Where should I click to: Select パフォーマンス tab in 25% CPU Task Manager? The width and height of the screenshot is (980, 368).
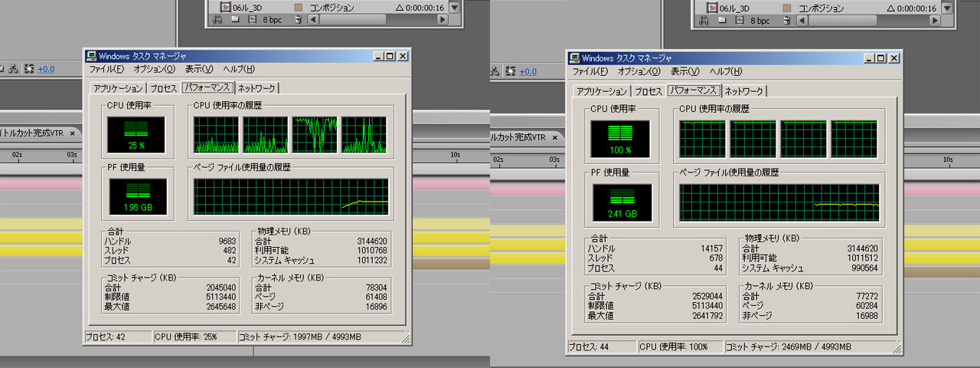[x=207, y=87]
